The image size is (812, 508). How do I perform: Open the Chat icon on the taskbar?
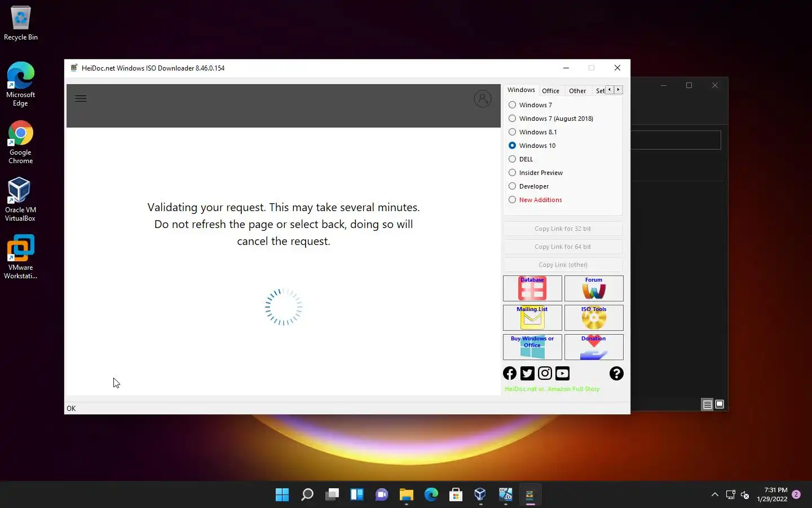[382, 495]
